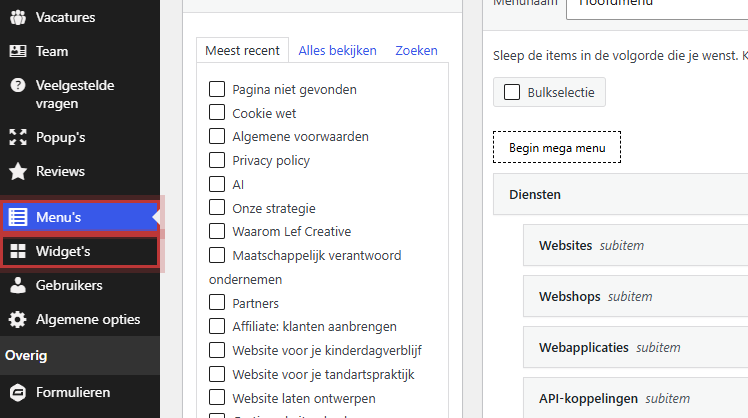
Task: Check Website voor je kinderdagverblijf checkbox
Action: coord(217,350)
